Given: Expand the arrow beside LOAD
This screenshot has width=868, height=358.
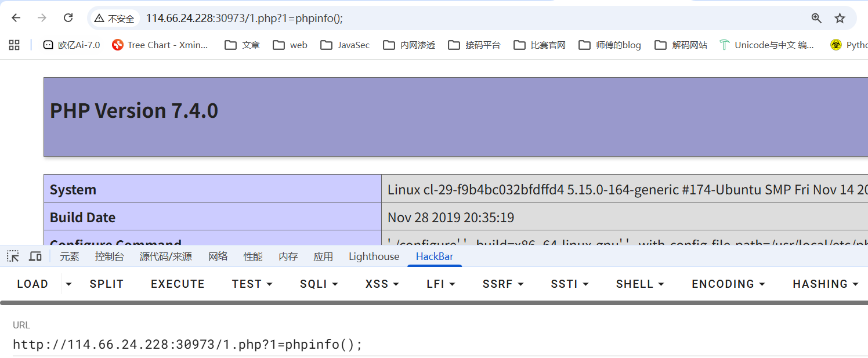Looking at the screenshot, I should point(69,284).
